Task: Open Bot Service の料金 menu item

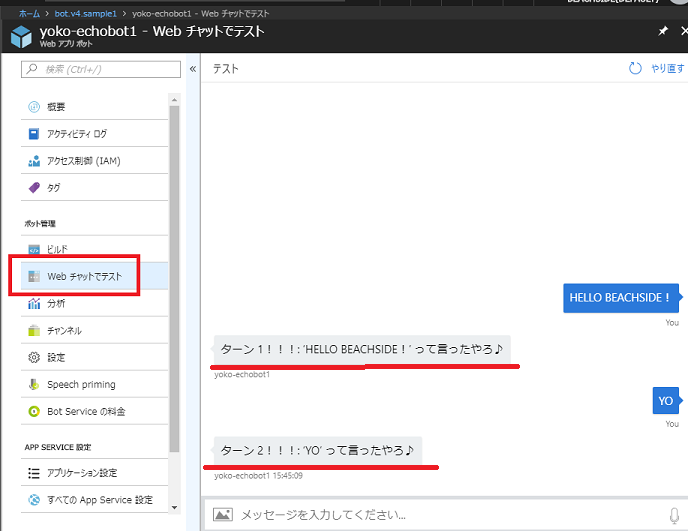Action: [94, 411]
